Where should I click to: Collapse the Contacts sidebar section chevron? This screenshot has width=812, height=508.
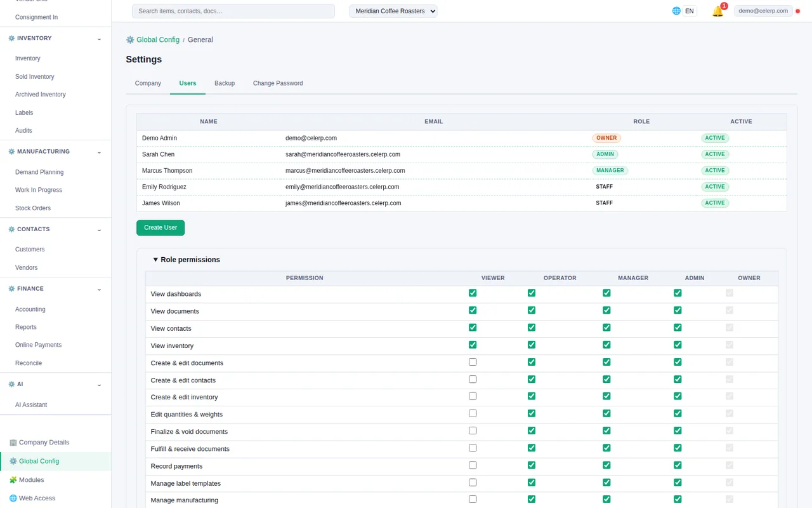click(x=99, y=230)
